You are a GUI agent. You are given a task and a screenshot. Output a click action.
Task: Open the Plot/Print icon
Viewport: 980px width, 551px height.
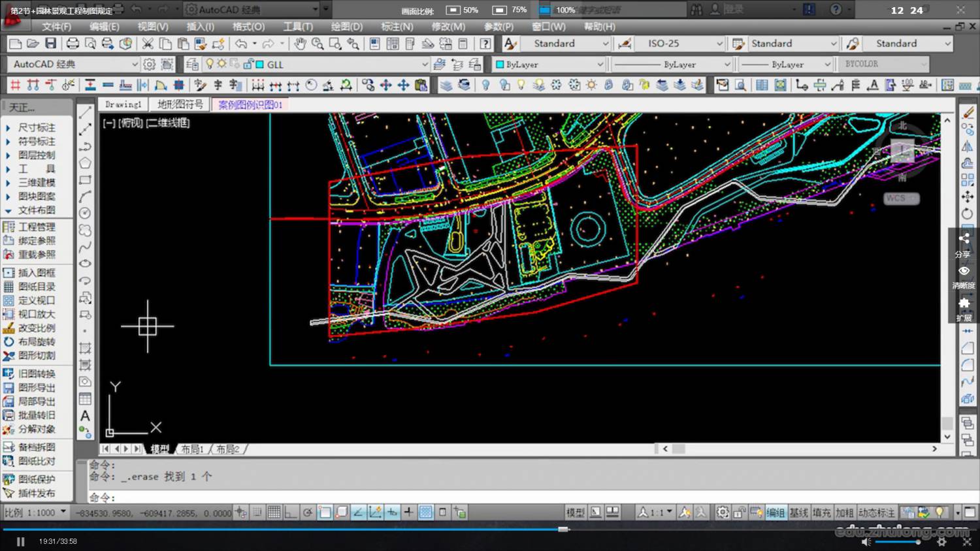(x=73, y=44)
